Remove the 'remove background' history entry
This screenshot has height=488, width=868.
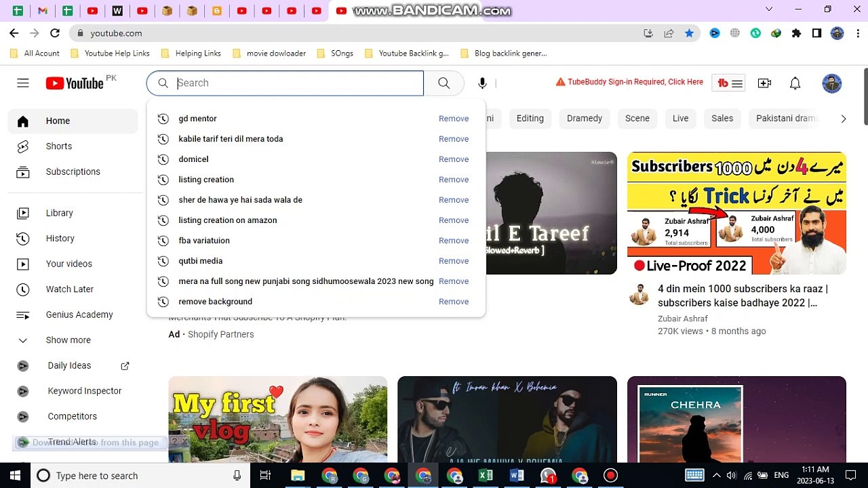click(454, 302)
